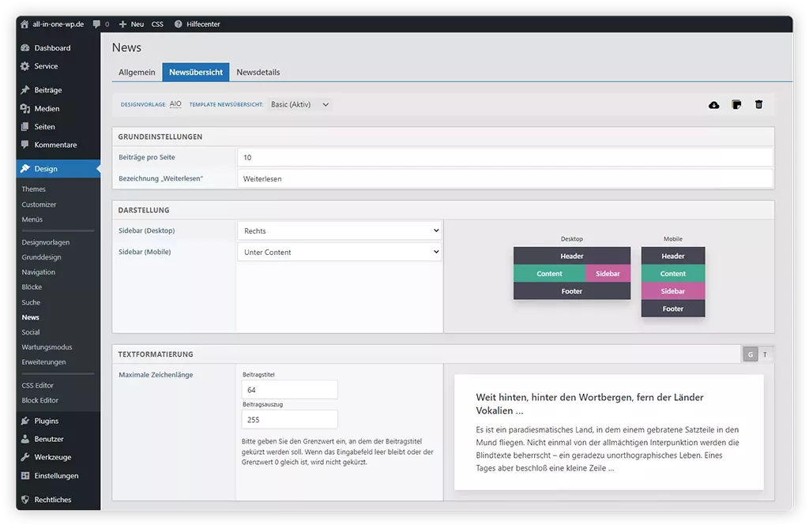This screenshot has height=532, width=809.
Task: Click the AIO design template link
Action: (175, 104)
